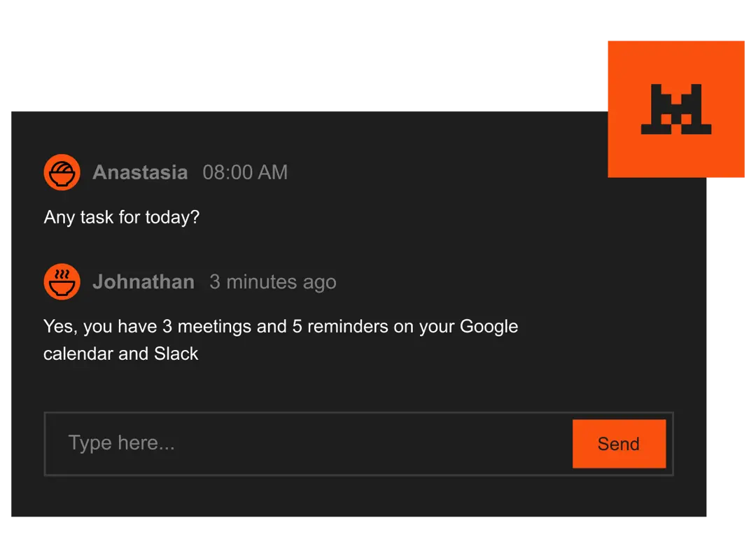Open Anastasia's profile from her username
The width and height of the screenshot is (756, 560).
140,172
